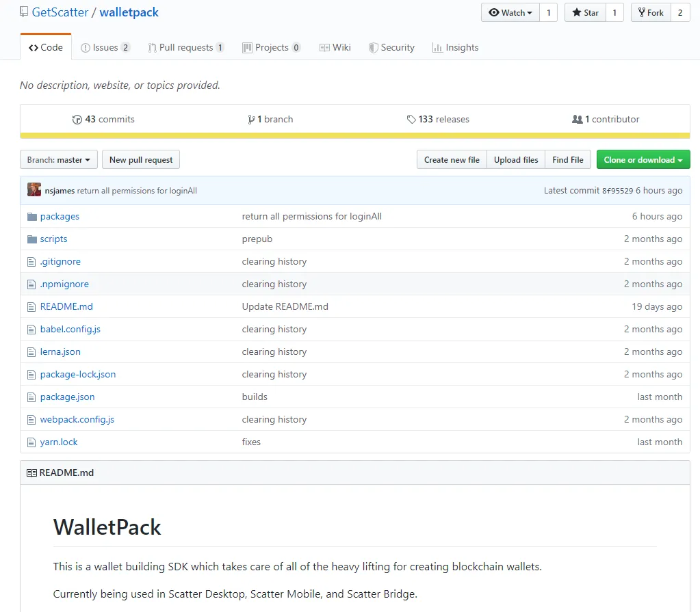Open the package-lock.json file
Screen dimensions: 700x612
tap(78, 374)
